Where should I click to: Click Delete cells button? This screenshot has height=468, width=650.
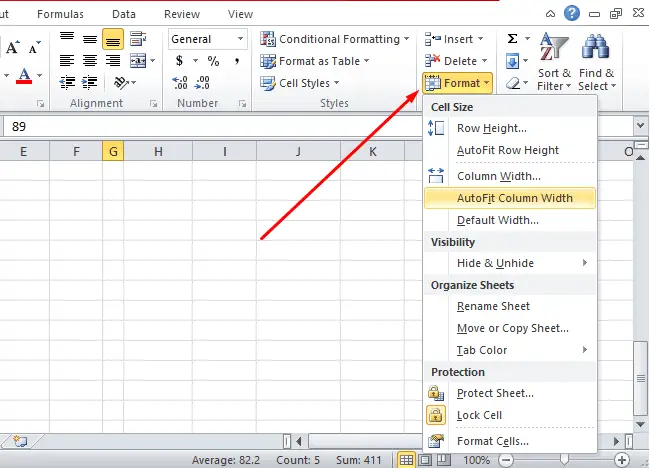point(456,61)
